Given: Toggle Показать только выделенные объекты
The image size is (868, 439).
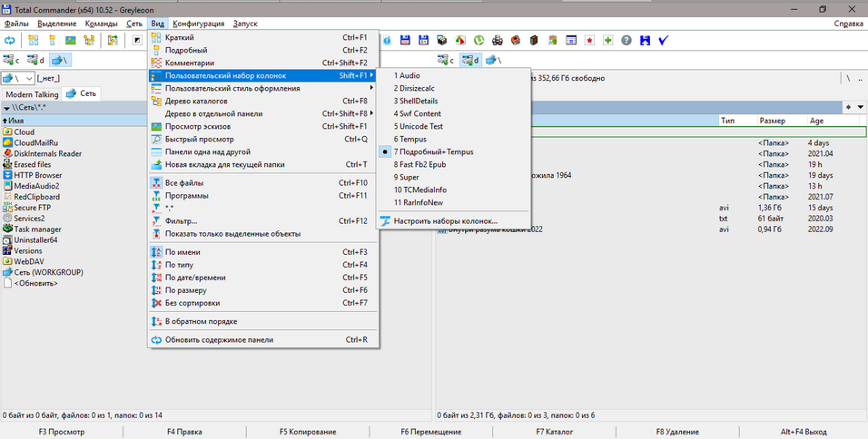Looking at the screenshot, I should pos(263,233).
